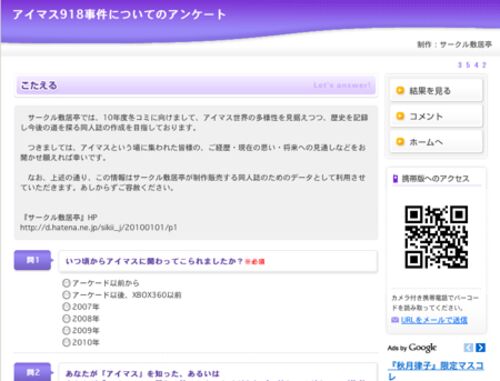Click the http://d.hatena.ne.jp URL text
Image resolution: width=500 pixels, height=381 pixels.
tap(99, 227)
